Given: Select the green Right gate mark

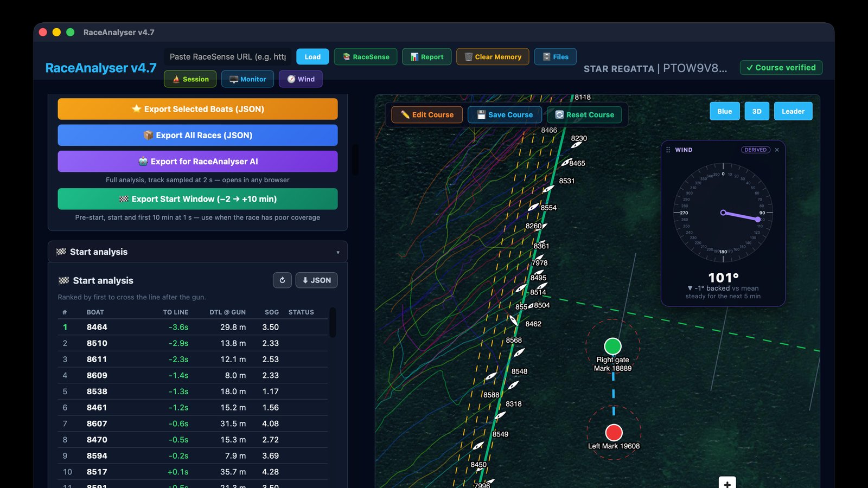Looking at the screenshot, I should click(x=612, y=346).
